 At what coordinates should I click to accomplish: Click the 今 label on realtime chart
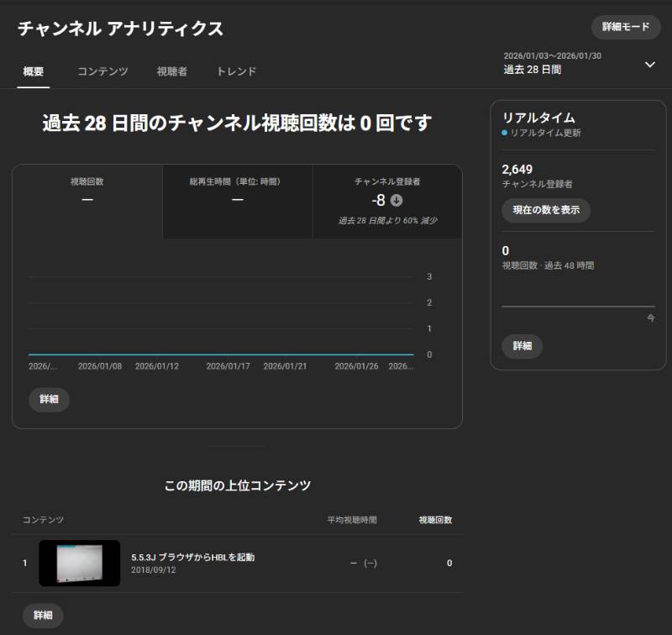(650, 318)
